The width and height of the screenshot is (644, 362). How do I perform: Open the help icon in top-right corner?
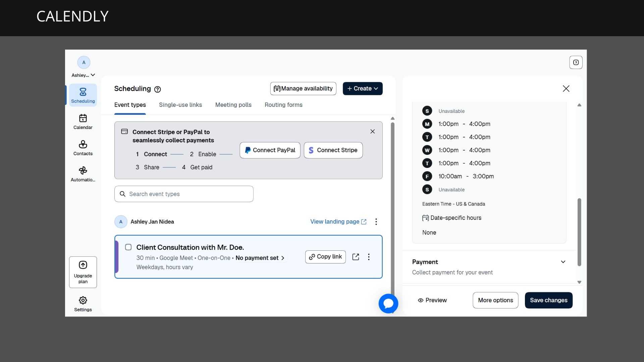[576, 62]
